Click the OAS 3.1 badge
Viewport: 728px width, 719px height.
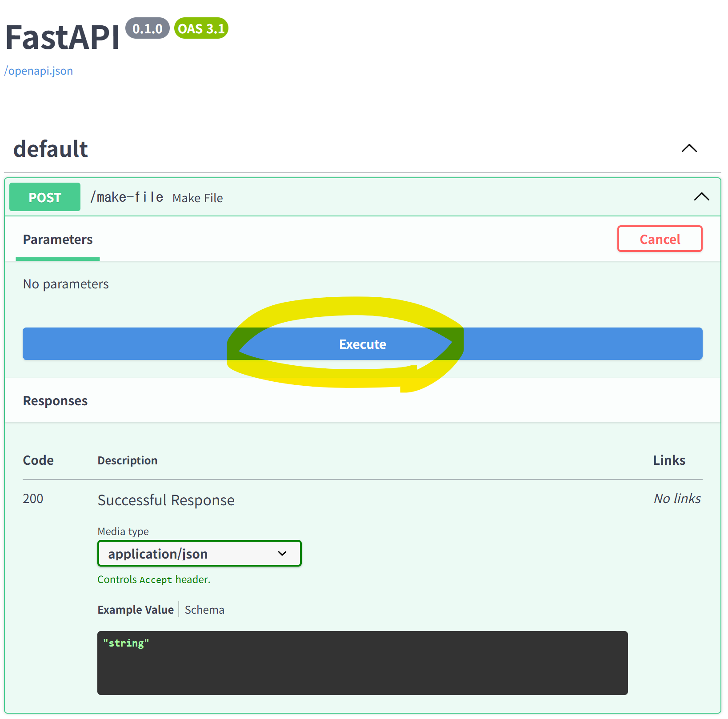[x=201, y=28]
